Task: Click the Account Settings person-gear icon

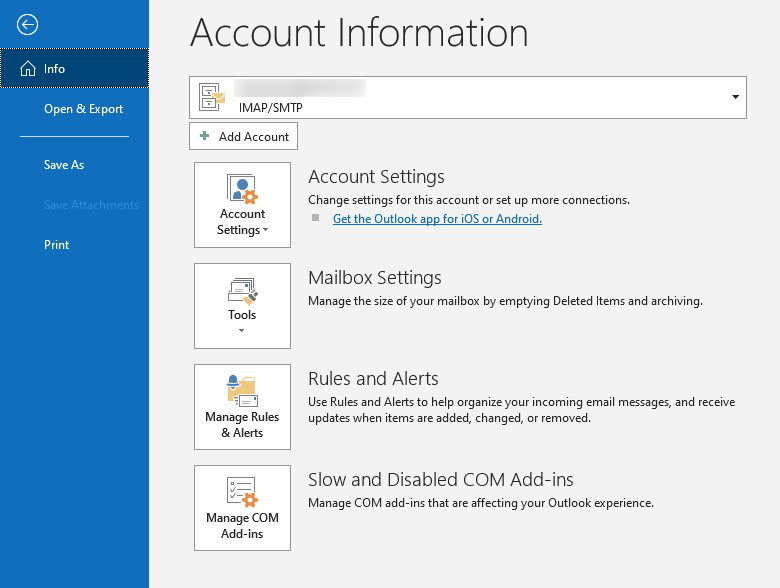Action: point(242,189)
